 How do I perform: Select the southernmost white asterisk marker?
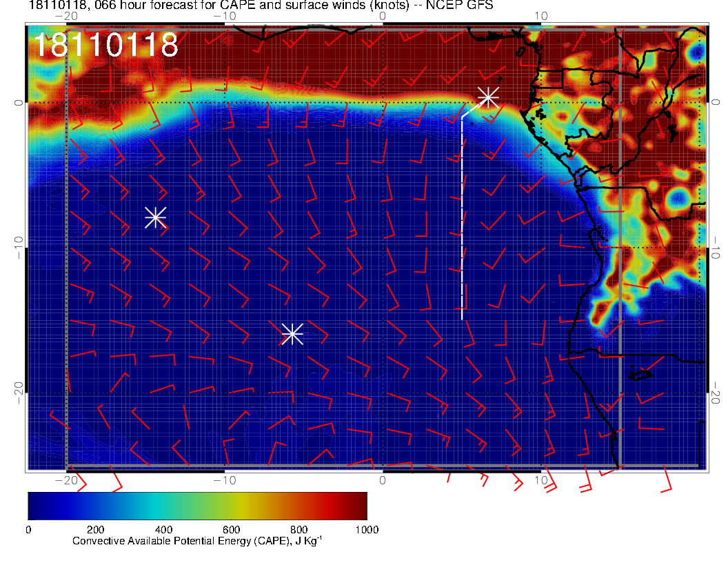click(x=292, y=333)
